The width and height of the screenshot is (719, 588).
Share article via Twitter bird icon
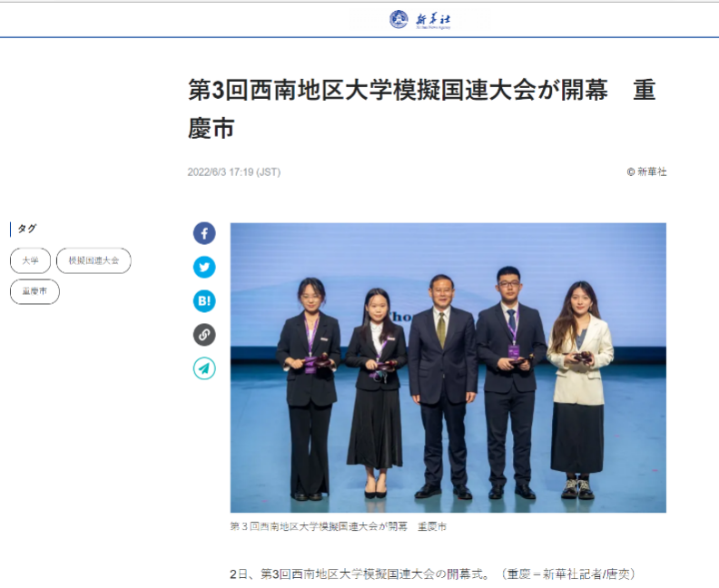click(204, 267)
